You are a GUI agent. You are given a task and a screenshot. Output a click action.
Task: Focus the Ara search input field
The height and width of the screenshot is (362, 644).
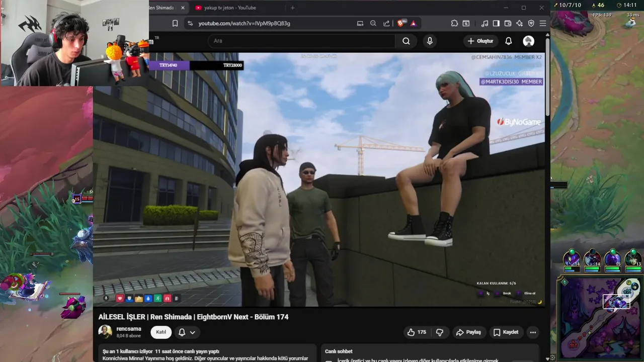(x=302, y=41)
